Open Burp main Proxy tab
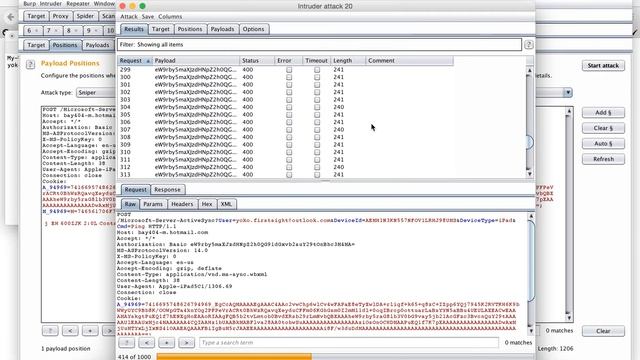 [x=60, y=16]
